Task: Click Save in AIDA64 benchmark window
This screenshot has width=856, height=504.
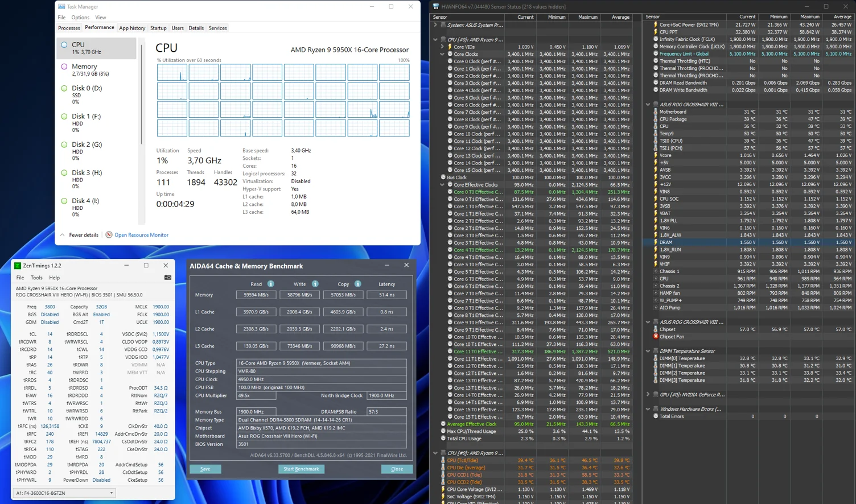Action: click(205, 469)
